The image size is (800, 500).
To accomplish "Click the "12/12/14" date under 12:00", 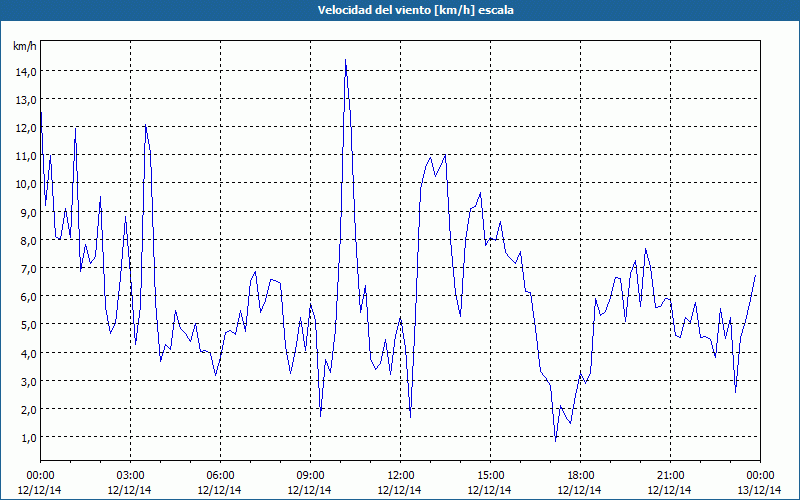I will (x=399, y=490).
